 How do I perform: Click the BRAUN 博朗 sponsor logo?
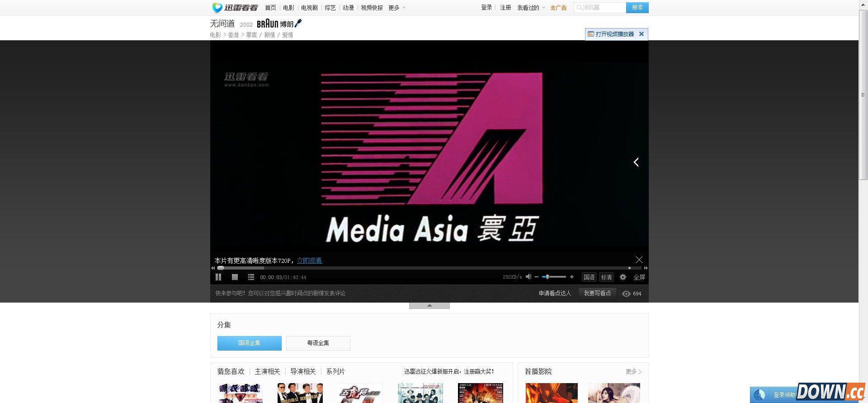point(279,24)
